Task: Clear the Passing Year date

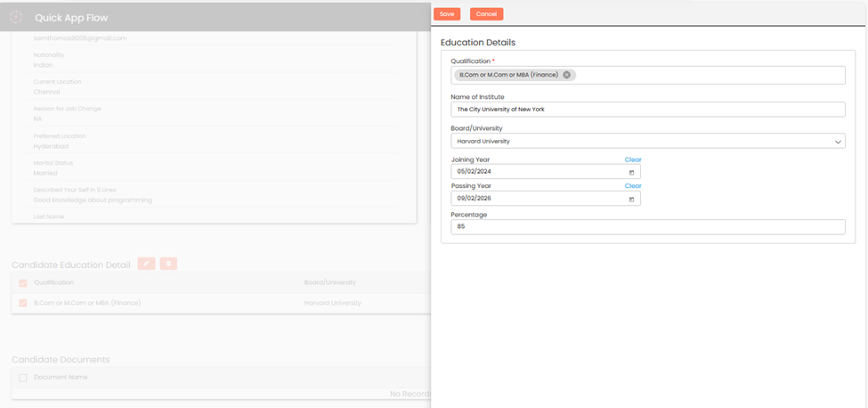Action: [x=632, y=186]
